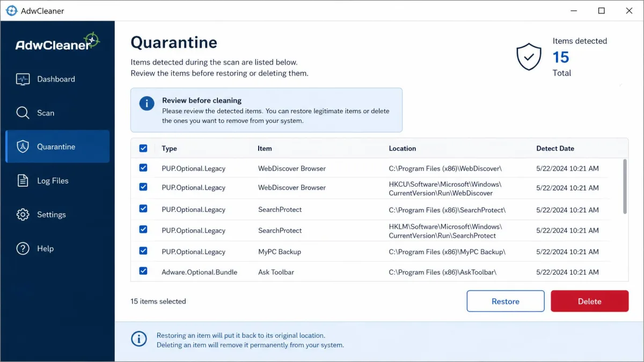Click the Dashboard monitor icon in the sidebar
The width and height of the screenshot is (644, 362).
tap(23, 79)
